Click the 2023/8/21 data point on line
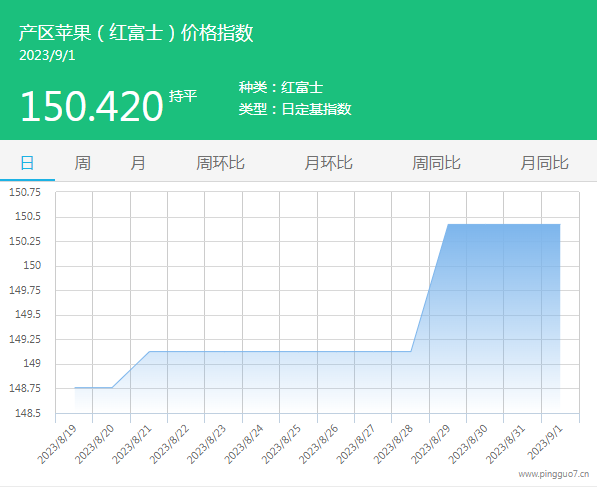 (150, 351)
